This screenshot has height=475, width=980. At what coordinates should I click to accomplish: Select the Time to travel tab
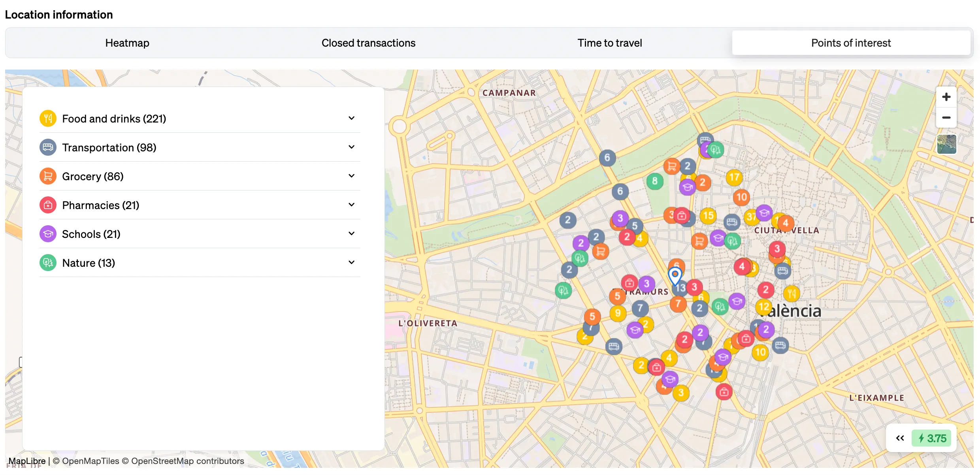pos(610,43)
